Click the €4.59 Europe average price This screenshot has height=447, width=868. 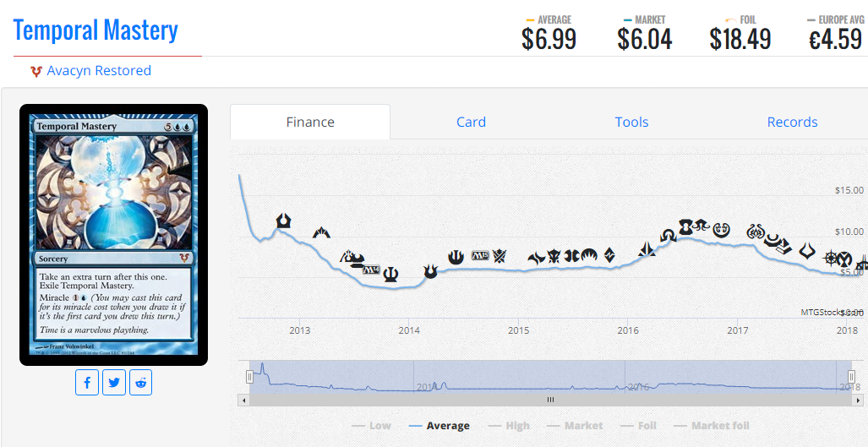(x=835, y=40)
